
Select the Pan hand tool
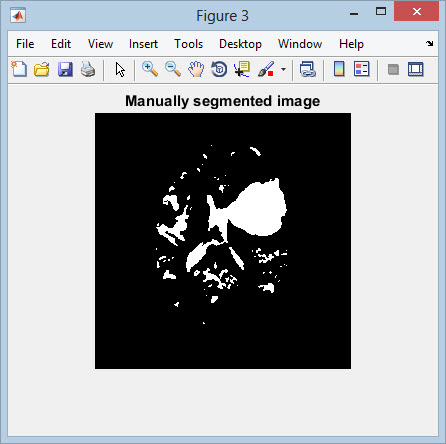tap(196, 69)
